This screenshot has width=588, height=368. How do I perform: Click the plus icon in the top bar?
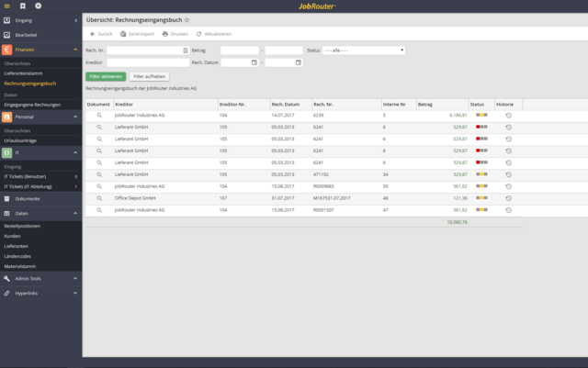[39, 6]
